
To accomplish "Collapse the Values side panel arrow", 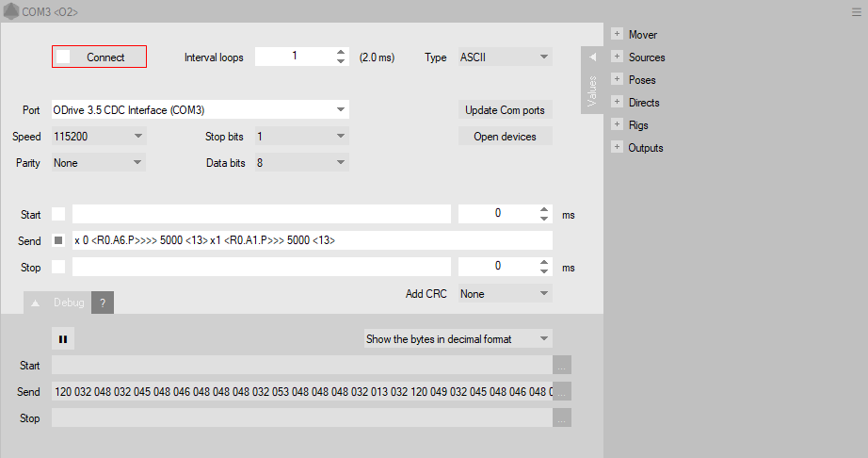I will pos(592,57).
